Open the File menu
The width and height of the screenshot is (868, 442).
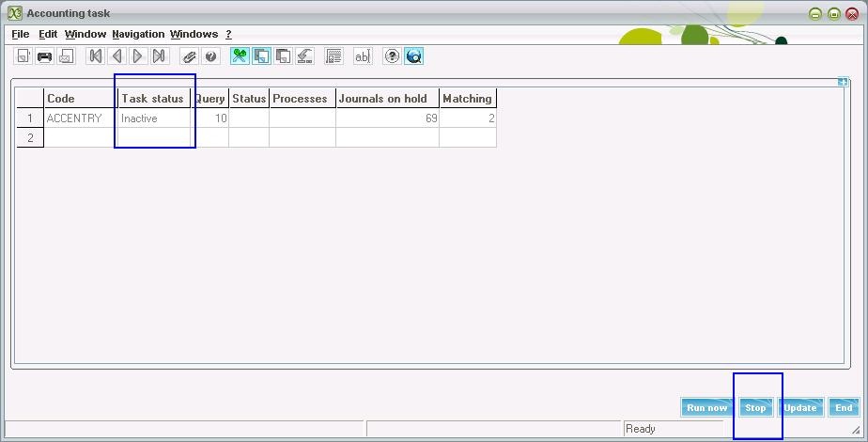coord(21,34)
